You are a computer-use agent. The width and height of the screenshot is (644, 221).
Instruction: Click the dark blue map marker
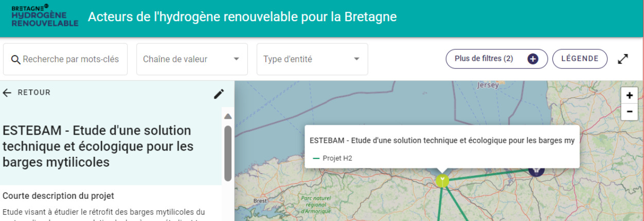pos(536,170)
